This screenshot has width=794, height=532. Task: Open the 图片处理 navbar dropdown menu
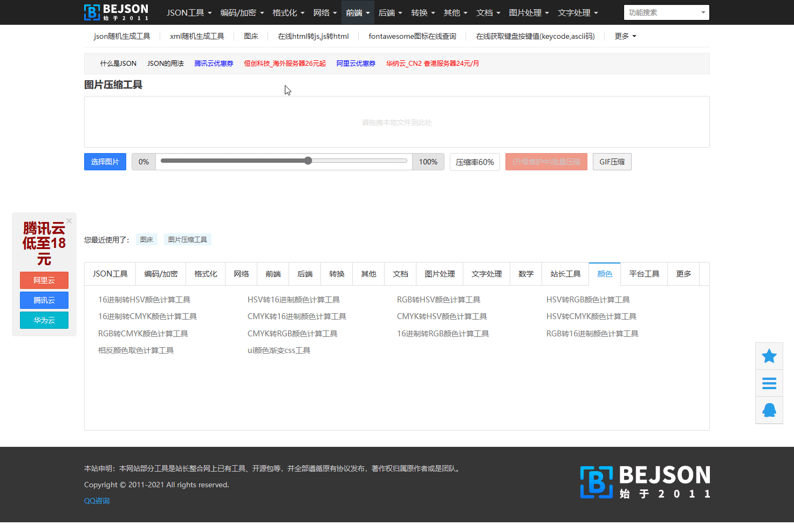pos(529,12)
